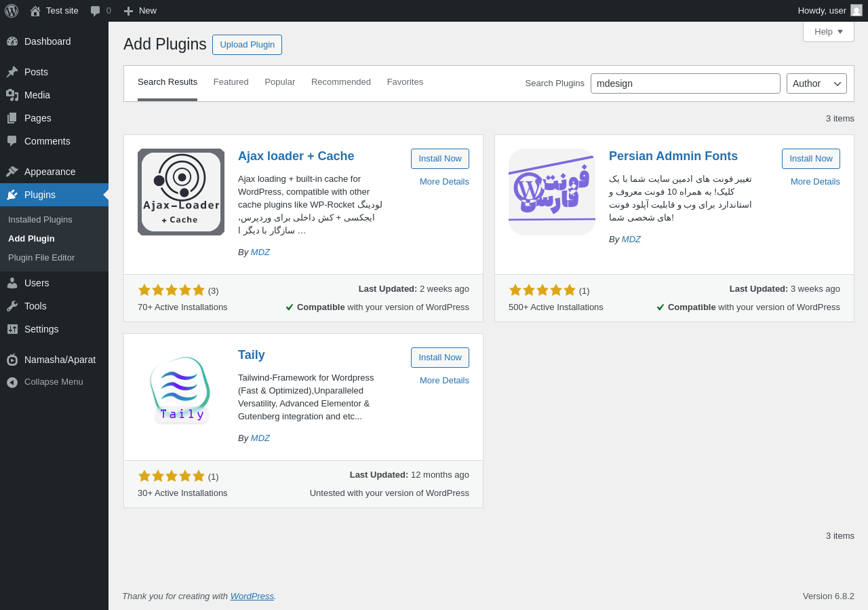The width and height of the screenshot is (868, 610).
Task: Click the Ajax-Loader plugin thumbnail
Action: pos(181,192)
